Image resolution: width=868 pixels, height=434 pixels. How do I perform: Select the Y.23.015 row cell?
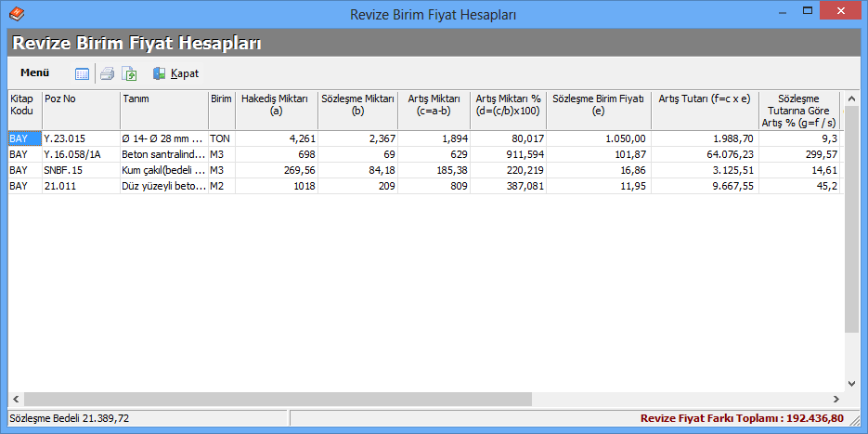81,138
